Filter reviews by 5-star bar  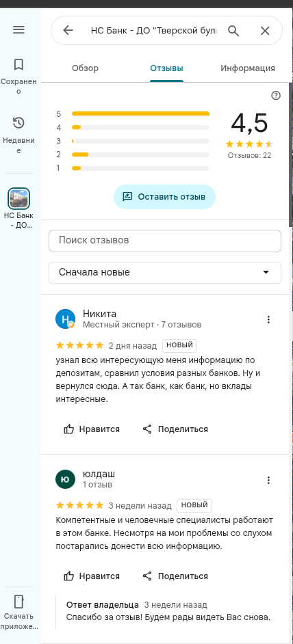pyautogui.click(x=140, y=113)
